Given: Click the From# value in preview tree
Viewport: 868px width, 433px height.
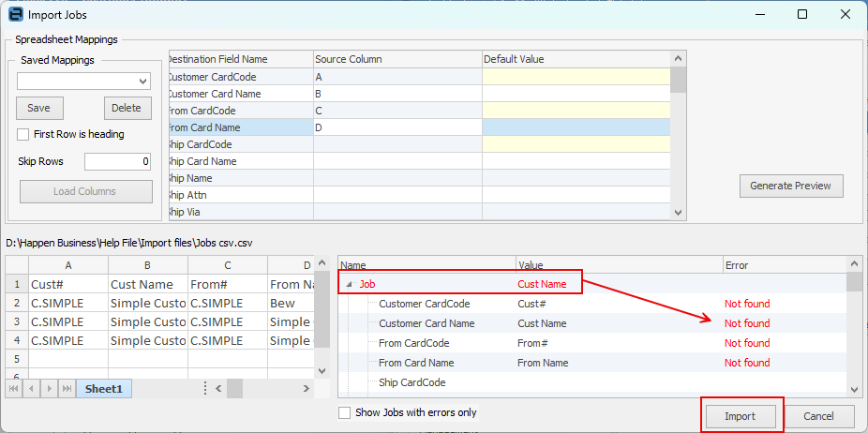Looking at the screenshot, I should tap(532, 343).
